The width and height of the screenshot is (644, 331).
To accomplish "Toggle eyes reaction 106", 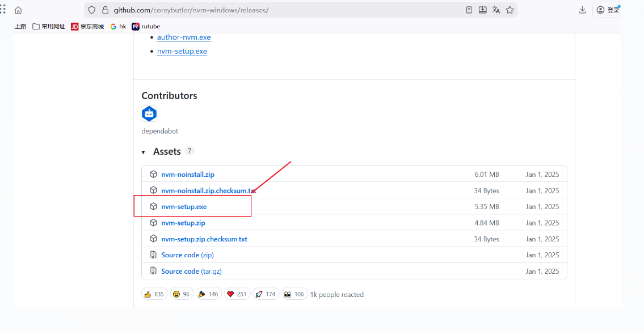I will pyautogui.click(x=294, y=294).
